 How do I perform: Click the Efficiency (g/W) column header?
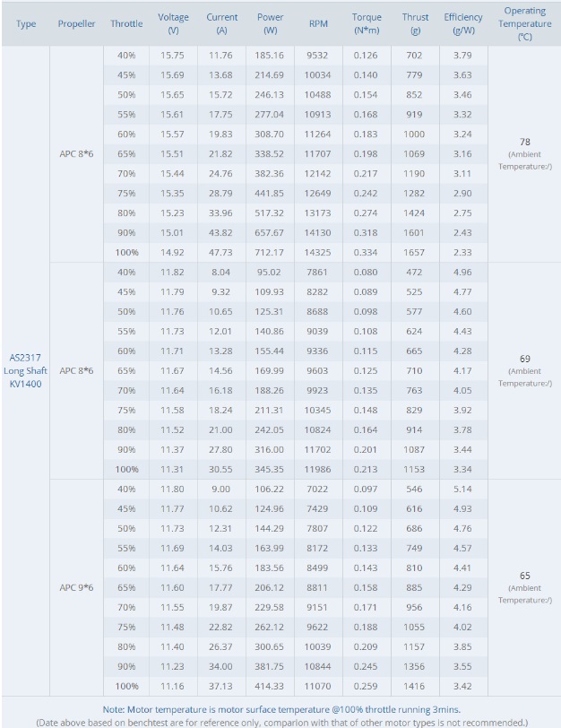(463, 23)
